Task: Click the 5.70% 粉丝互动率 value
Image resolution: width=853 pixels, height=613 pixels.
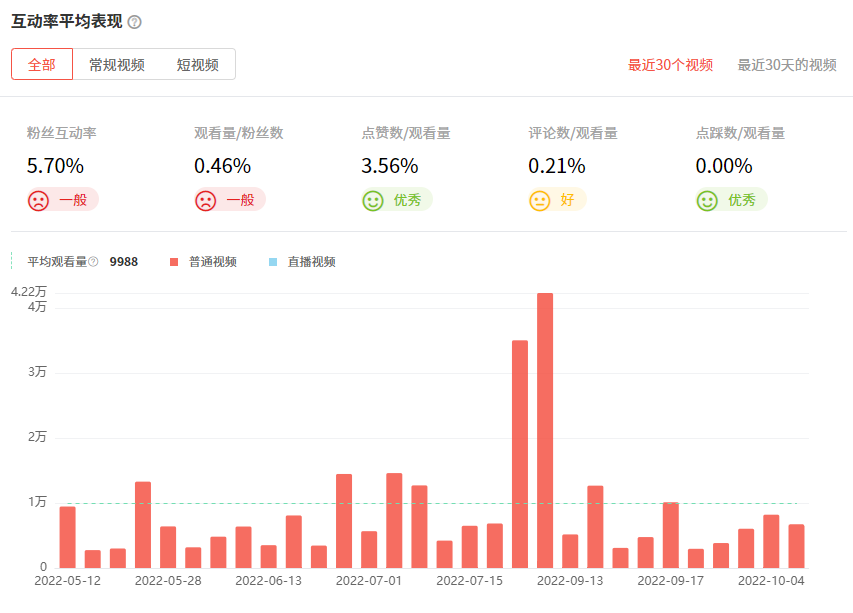Action: (55, 166)
